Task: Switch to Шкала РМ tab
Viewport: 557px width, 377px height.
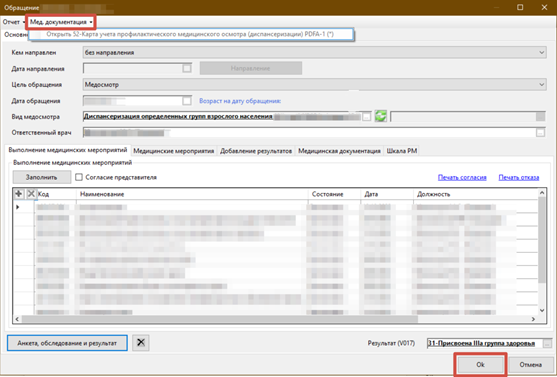Action: point(401,151)
